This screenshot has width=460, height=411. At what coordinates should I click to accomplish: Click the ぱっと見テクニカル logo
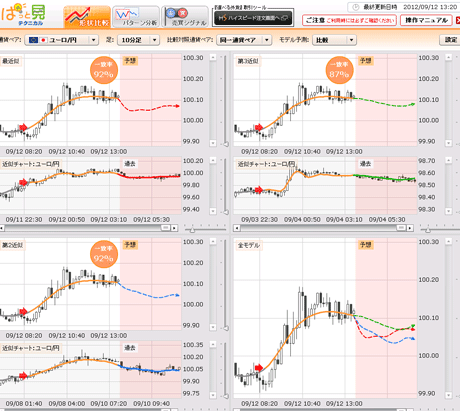pyautogui.click(x=23, y=14)
